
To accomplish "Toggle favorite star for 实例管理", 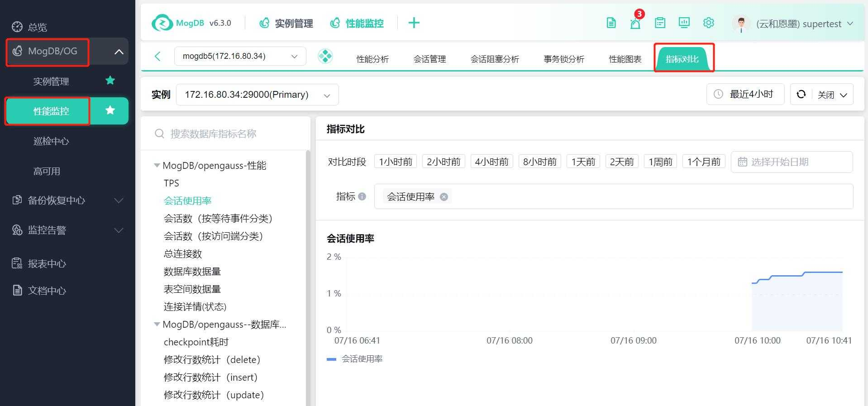I will pyautogui.click(x=110, y=81).
